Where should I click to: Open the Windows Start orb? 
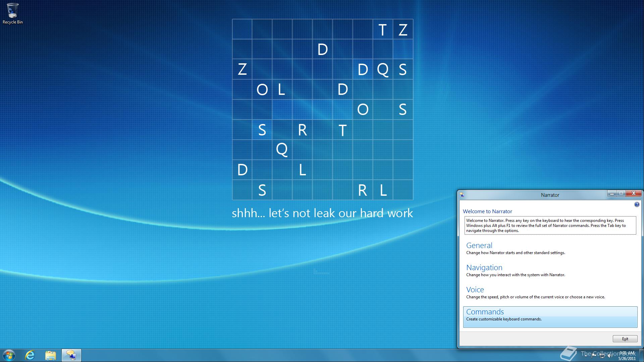coord(9,355)
